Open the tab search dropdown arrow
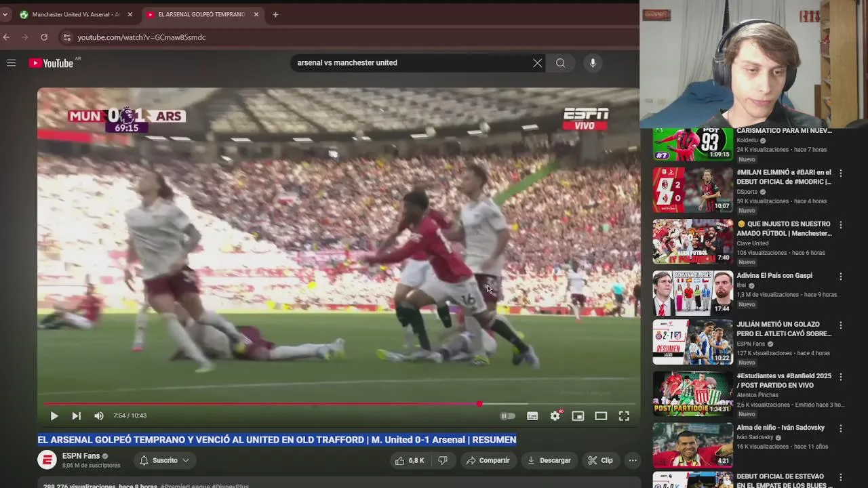 pyautogui.click(x=5, y=14)
